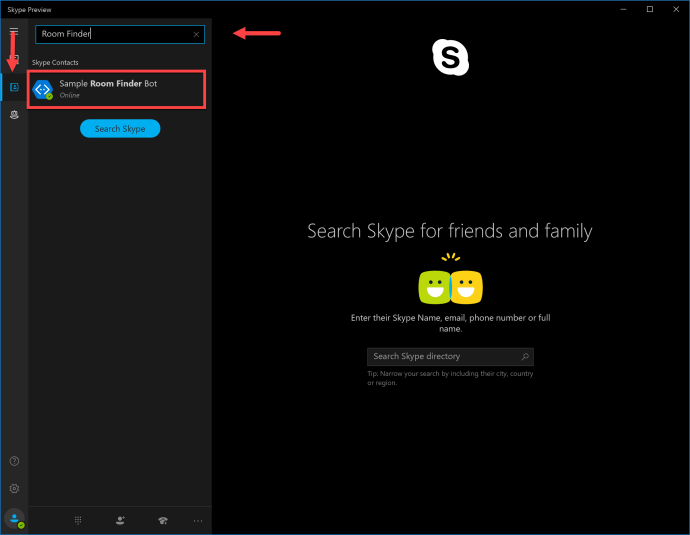
Task: Click the Online status text
Action: 70,95
